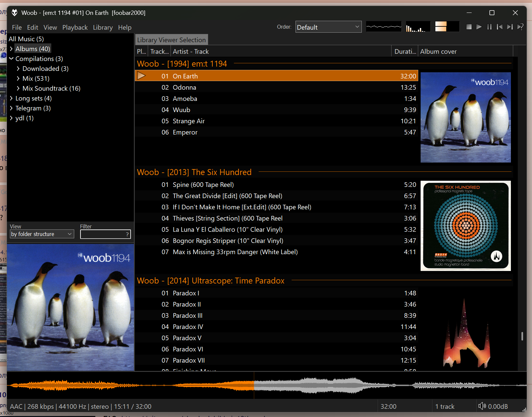Expand the Mix (531) folder
Screen dimensions: 532x417
[18, 78]
